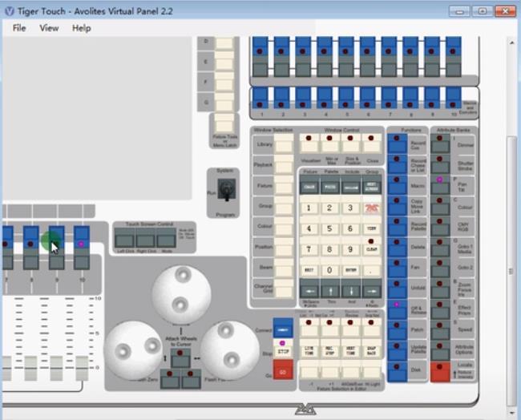Click the Group window selection button
Screen dimensions: 521x420
click(x=284, y=205)
